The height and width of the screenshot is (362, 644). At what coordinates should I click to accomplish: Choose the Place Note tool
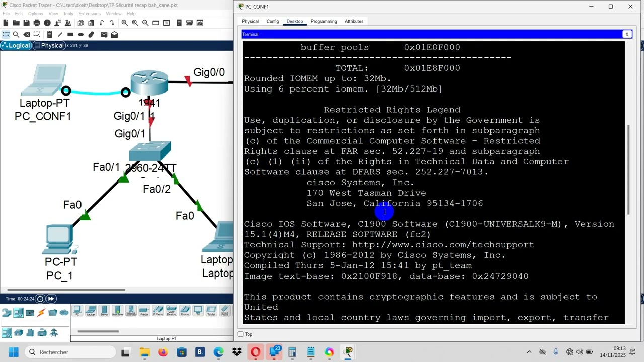click(49, 34)
